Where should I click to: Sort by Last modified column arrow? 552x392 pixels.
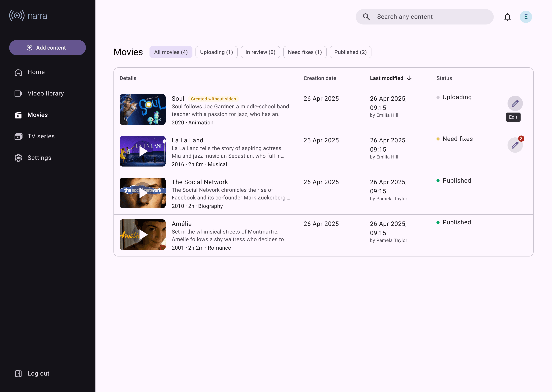[409, 78]
